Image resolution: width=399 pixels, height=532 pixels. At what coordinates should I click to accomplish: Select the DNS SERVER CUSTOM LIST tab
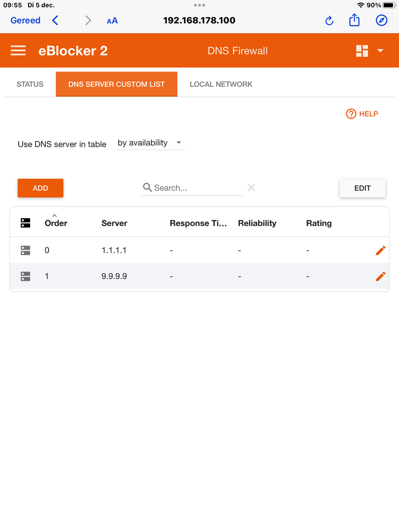116,84
